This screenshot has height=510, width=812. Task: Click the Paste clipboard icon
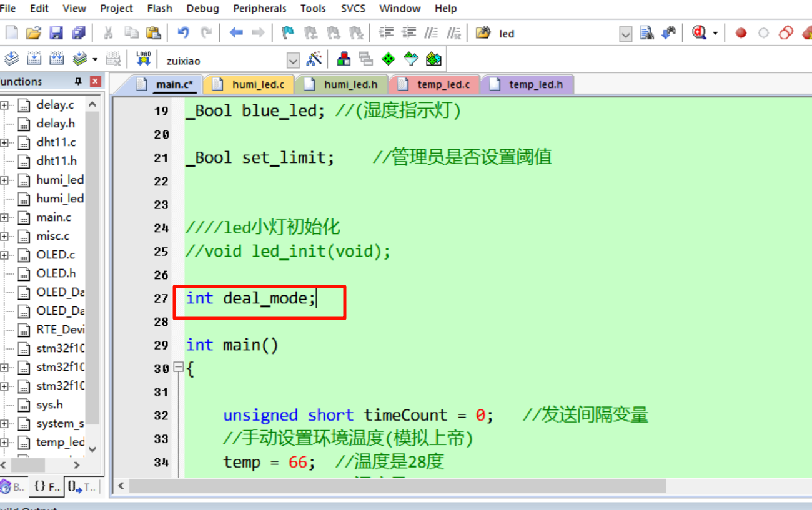153,33
